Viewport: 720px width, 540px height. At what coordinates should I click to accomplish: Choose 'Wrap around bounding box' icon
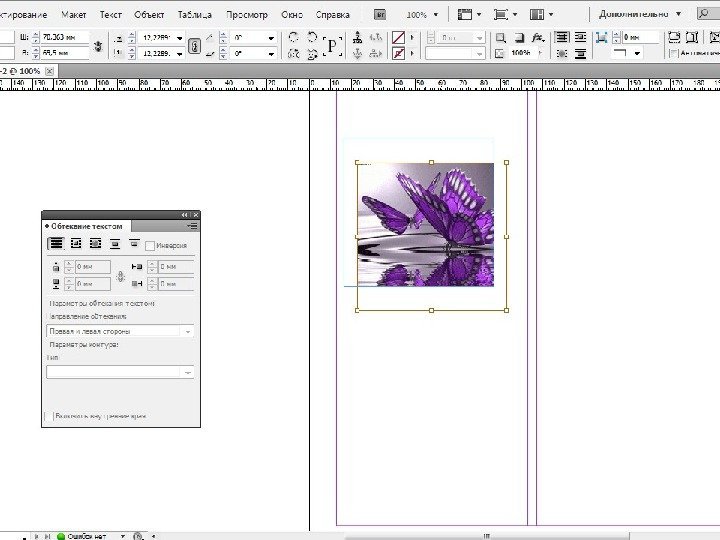(76, 243)
